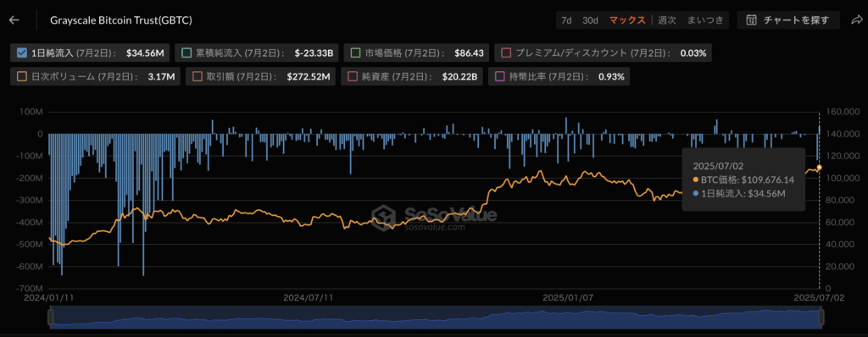Select the 30d time range tab

pos(590,20)
